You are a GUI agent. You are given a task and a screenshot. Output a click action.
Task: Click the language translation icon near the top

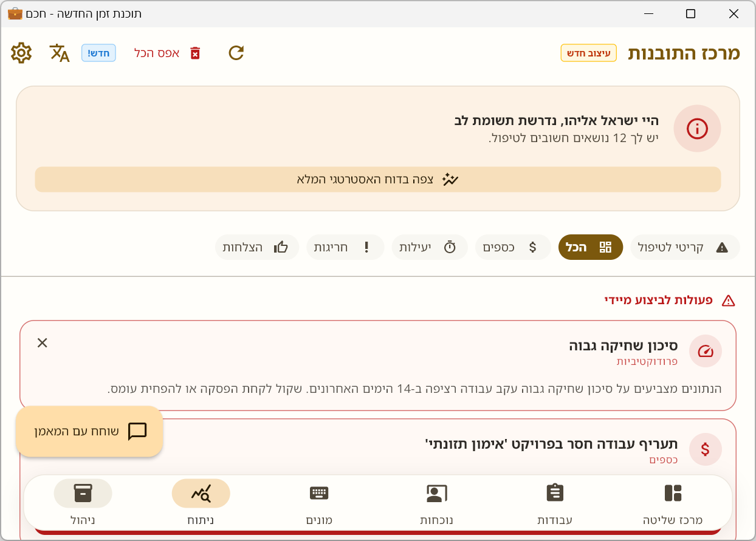58,53
